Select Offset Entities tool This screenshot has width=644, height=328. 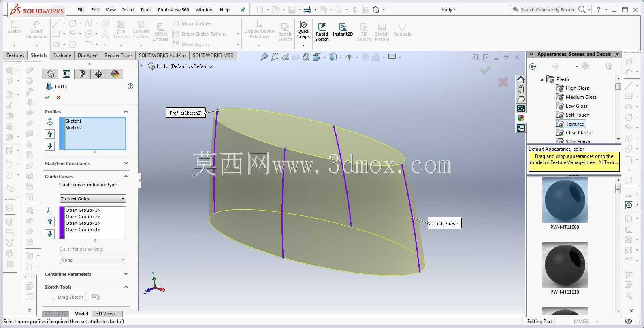click(x=160, y=32)
